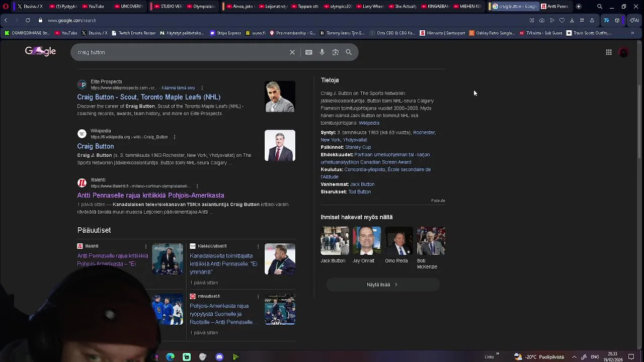Open options menu for the KiekkoUutiset.fi news card
The height and width of the screenshot is (362, 644).
(x=258, y=246)
